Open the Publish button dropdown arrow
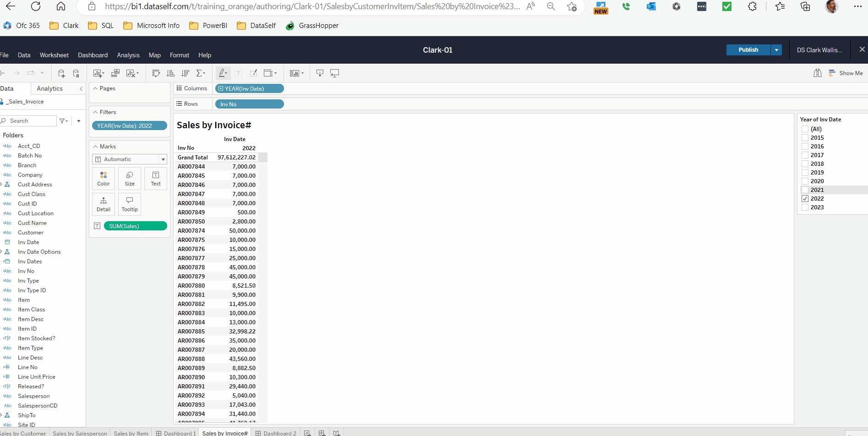The height and width of the screenshot is (436, 868). [x=776, y=50]
